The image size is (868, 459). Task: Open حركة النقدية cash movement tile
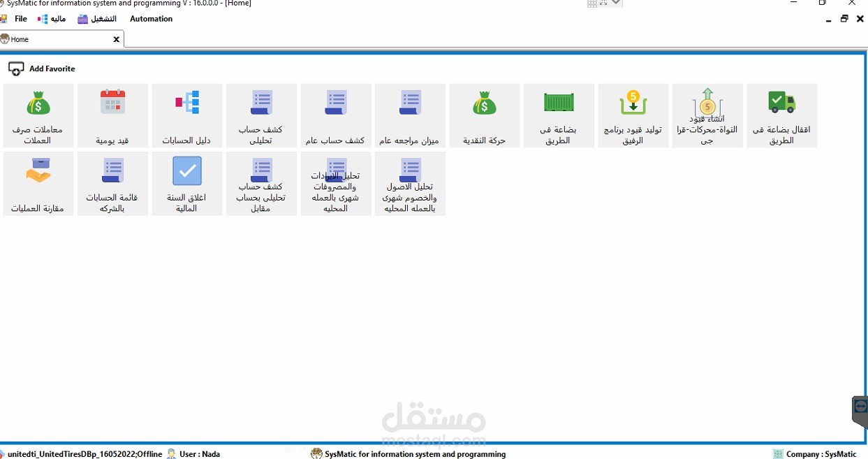click(485, 116)
